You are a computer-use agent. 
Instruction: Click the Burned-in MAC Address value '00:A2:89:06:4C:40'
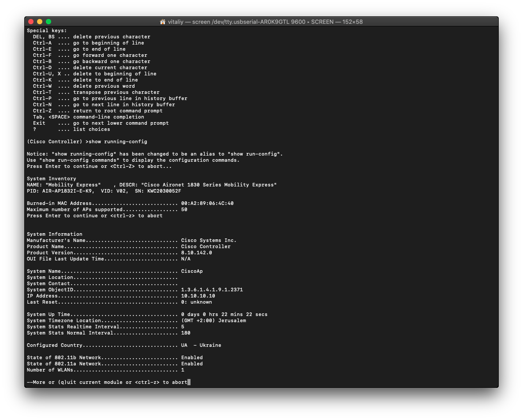tap(207, 203)
